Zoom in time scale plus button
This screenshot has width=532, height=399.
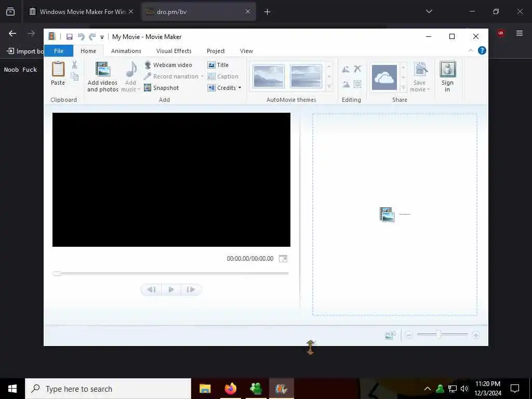coord(476,335)
